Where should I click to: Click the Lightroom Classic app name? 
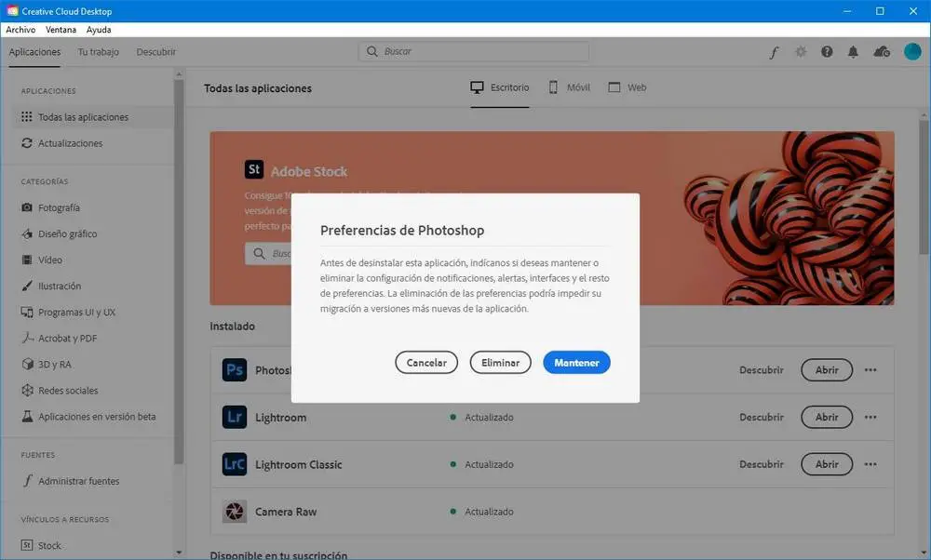(x=299, y=464)
